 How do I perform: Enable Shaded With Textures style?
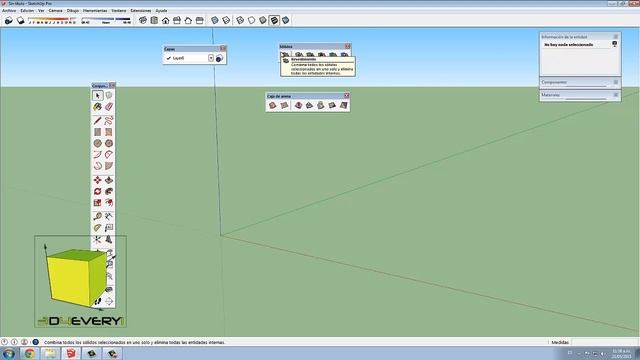click(274, 20)
